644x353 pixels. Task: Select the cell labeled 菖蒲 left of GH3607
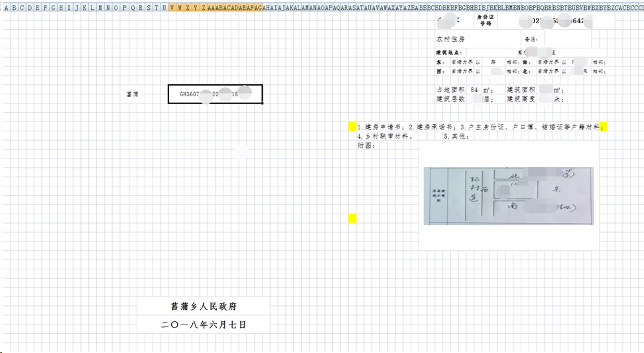[133, 94]
